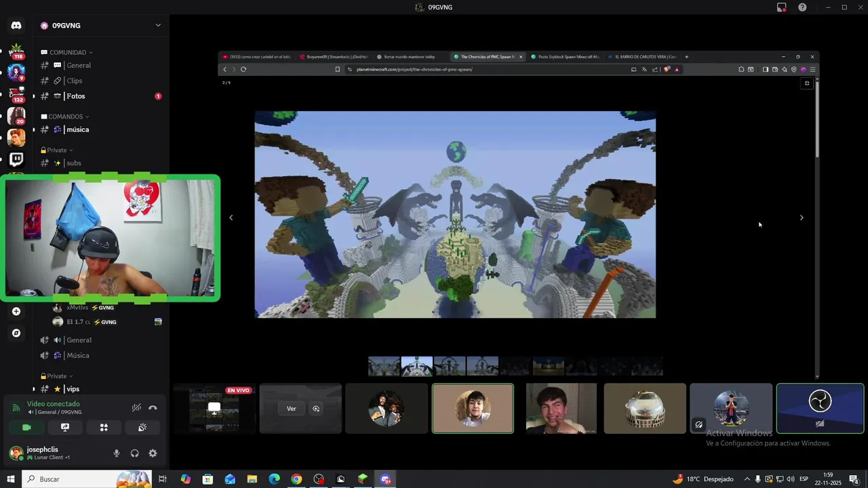Open Discord help question mark icon
868x488 pixels.
(802, 7)
